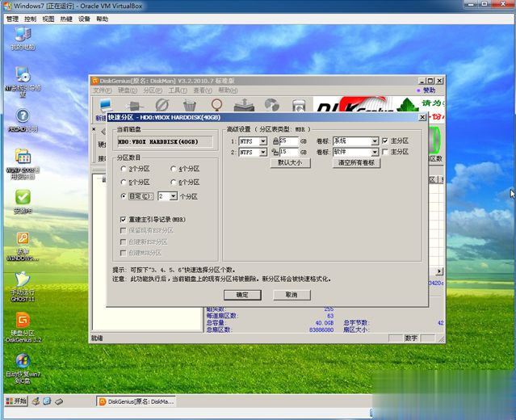Open file system dropdown for partition 1
Viewport: 516px width, 420px height.
[263, 141]
